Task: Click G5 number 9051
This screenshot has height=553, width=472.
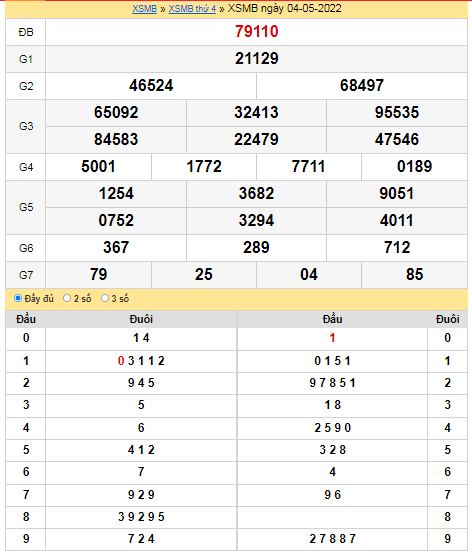Action: pos(397,194)
